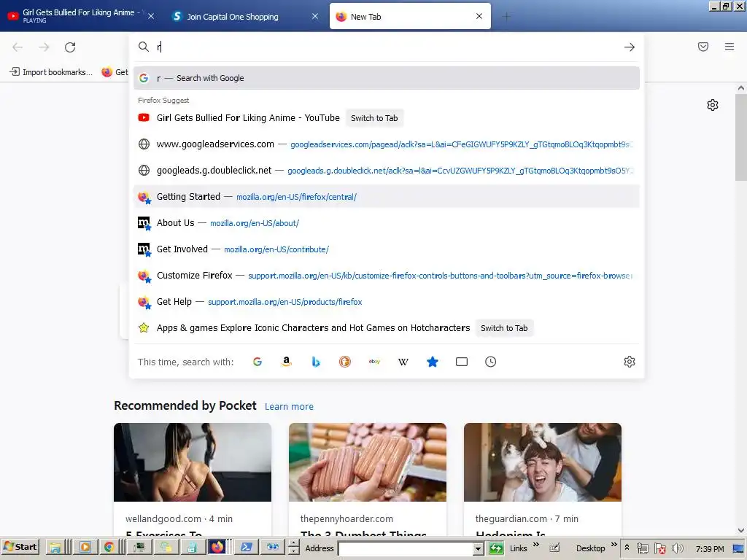Click the page scrollbar up arrow
The image size is (747, 560).
click(741, 88)
